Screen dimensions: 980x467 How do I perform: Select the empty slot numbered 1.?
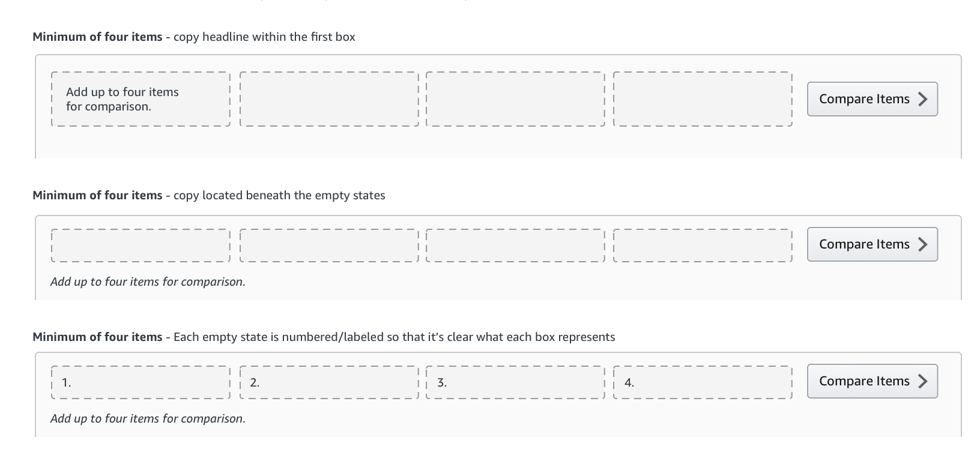coord(141,382)
